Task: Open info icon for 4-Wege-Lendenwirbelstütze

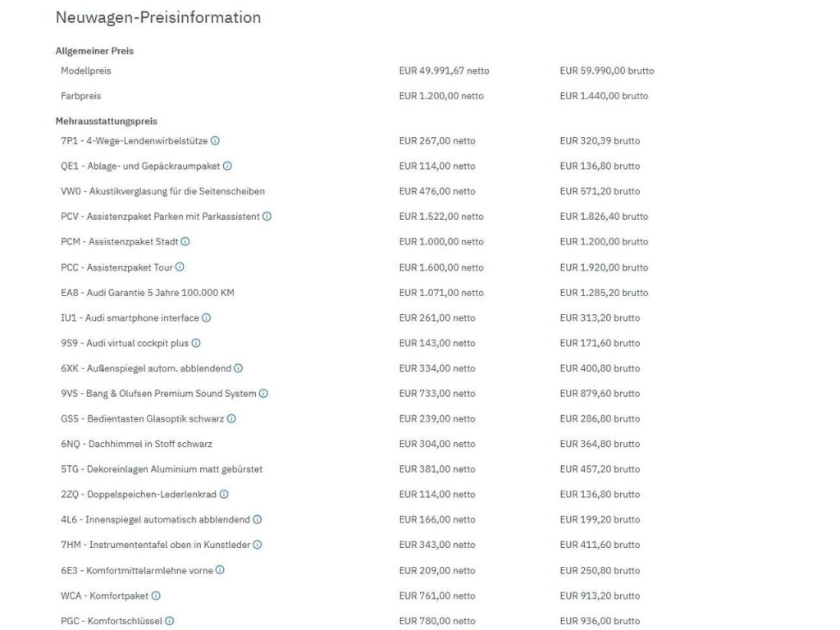Action: tap(215, 141)
